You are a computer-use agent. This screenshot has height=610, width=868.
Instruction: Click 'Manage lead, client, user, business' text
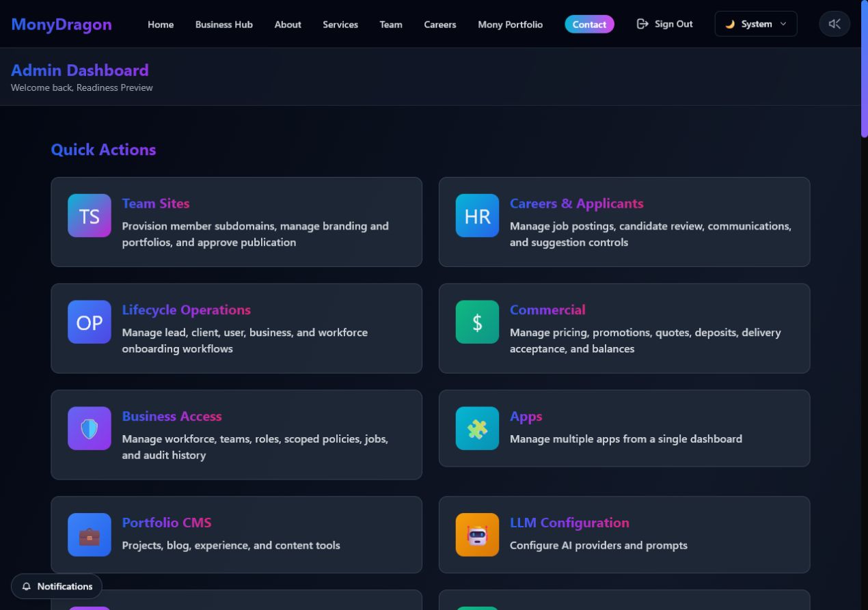pyautogui.click(x=245, y=341)
